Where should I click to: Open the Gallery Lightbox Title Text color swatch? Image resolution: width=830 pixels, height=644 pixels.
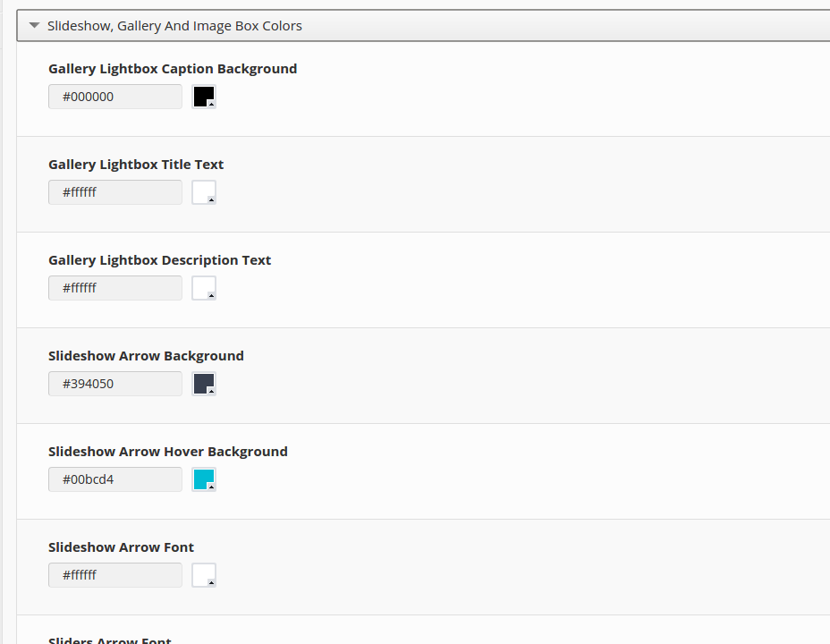click(x=204, y=192)
